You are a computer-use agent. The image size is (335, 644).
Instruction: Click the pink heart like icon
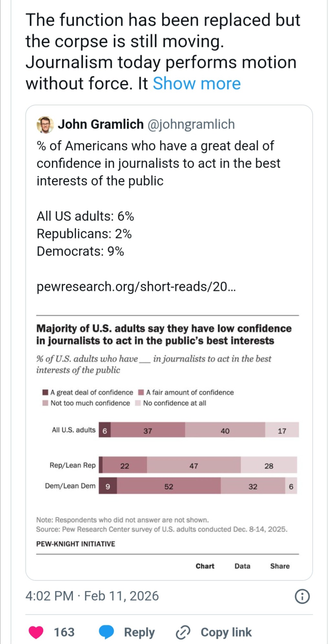36,632
